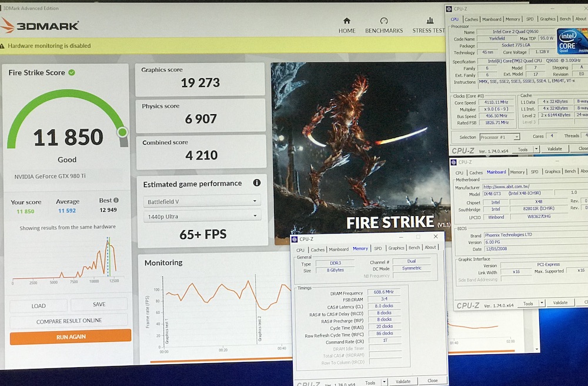Open Processor #1 selection dropdown

click(x=499, y=137)
